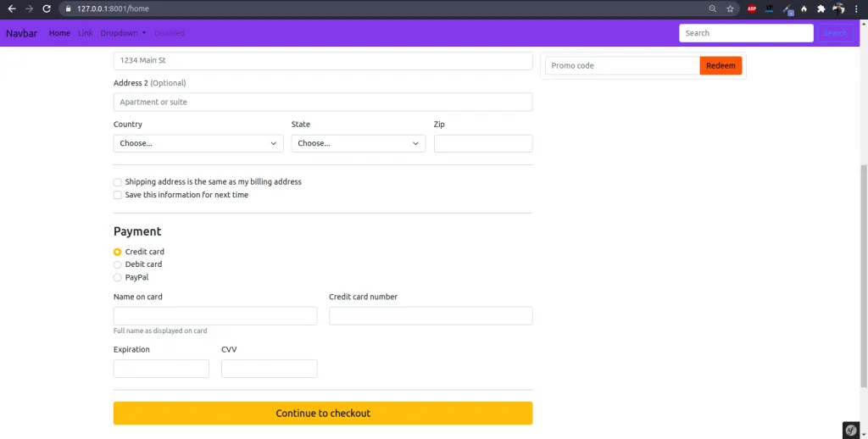Screen dimensions: 868x439
Task: Open the Extensions puzzle piece menu
Action: click(821, 8)
